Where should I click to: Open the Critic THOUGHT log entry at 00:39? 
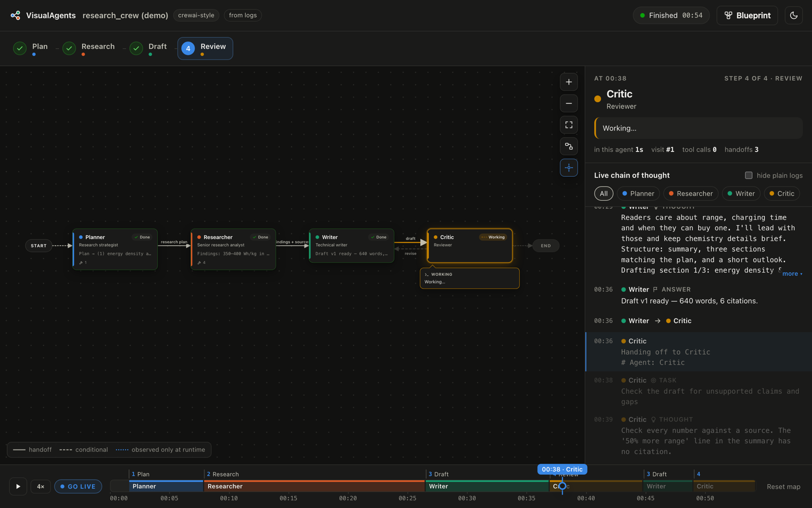[x=698, y=436]
